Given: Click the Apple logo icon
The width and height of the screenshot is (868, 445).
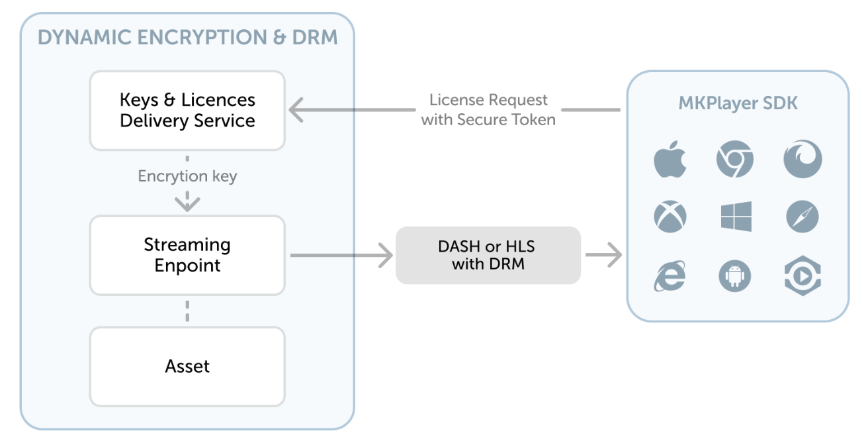Looking at the screenshot, I should [670, 162].
